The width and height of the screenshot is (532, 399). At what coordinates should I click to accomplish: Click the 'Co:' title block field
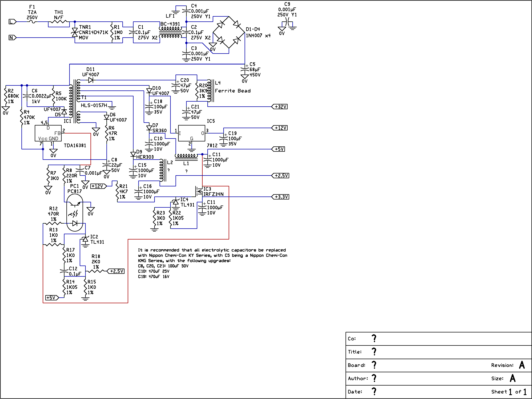pos(439,339)
